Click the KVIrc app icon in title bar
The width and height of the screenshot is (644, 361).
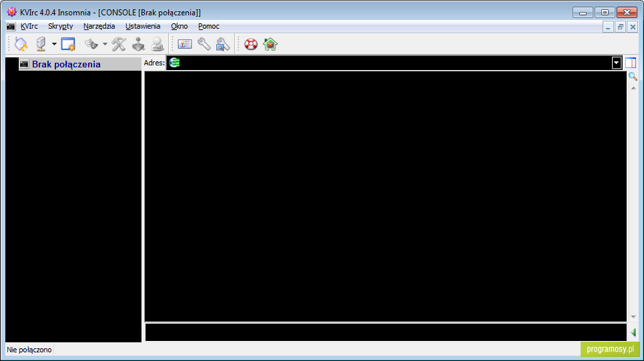11,12
